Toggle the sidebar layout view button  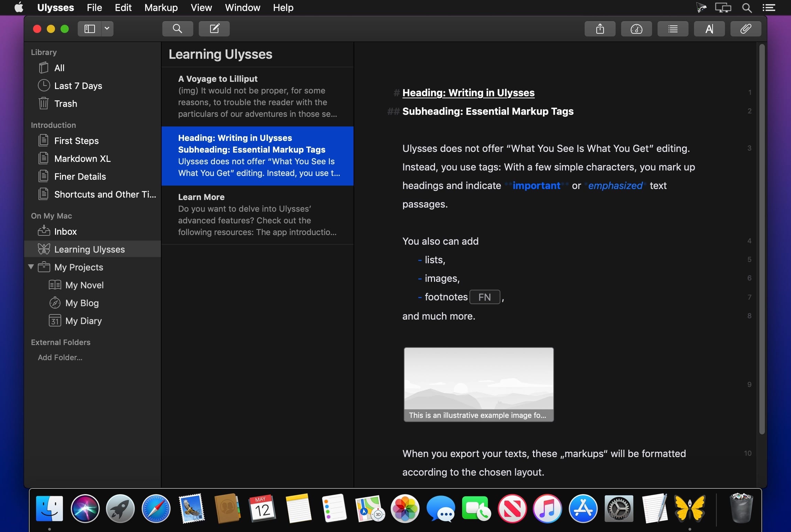89,29
